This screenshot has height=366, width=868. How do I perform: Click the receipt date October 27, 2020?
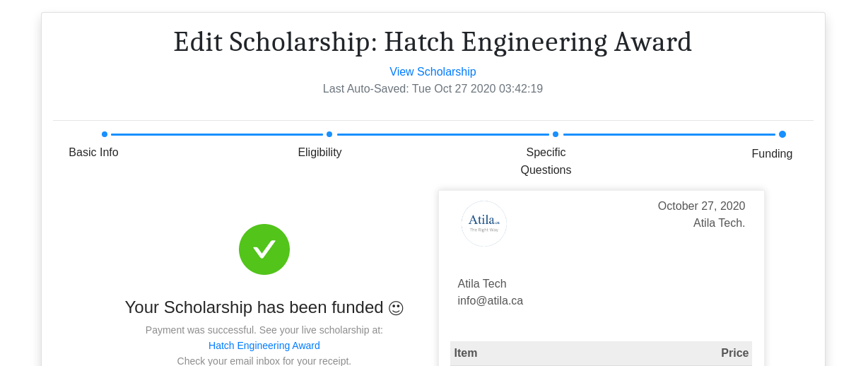pos(701,206)
